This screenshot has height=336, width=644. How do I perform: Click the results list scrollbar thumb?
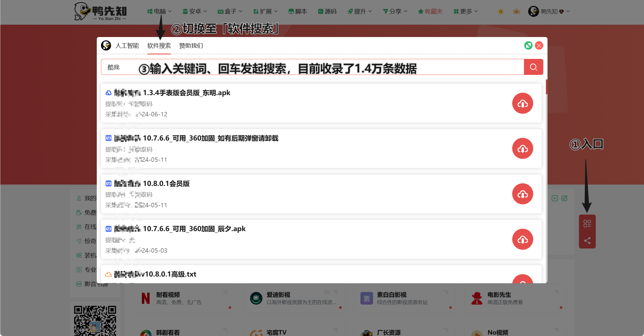[546, 87]
